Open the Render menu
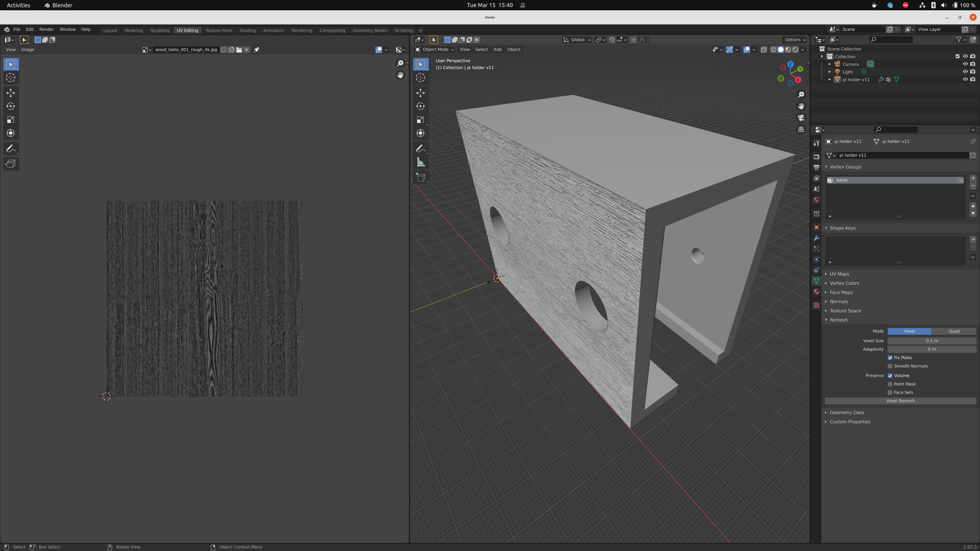 [46, 29]
